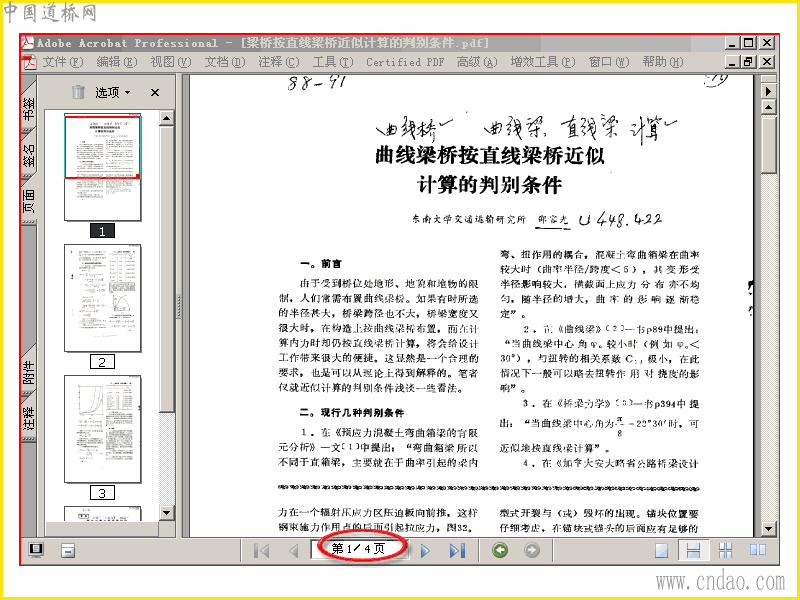The width and height of the screenshot is (800, 600).
Task: Switch to the 注释 side tab
Action: pos(29,417)
